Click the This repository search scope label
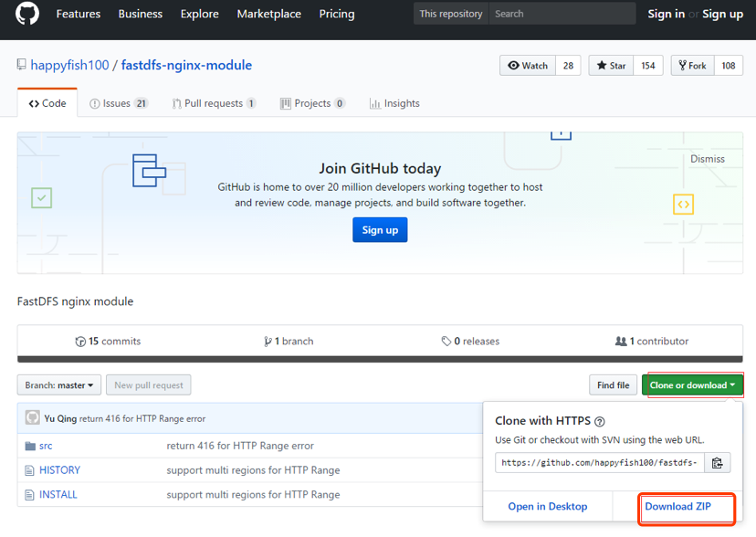Screen dimensions: 756x537 click(451, 14)
